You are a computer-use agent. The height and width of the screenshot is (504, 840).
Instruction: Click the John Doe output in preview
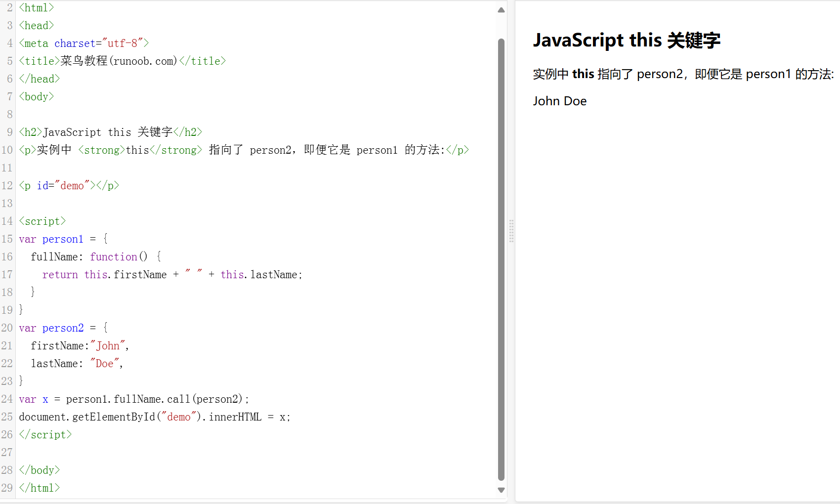tap(560, 101)
